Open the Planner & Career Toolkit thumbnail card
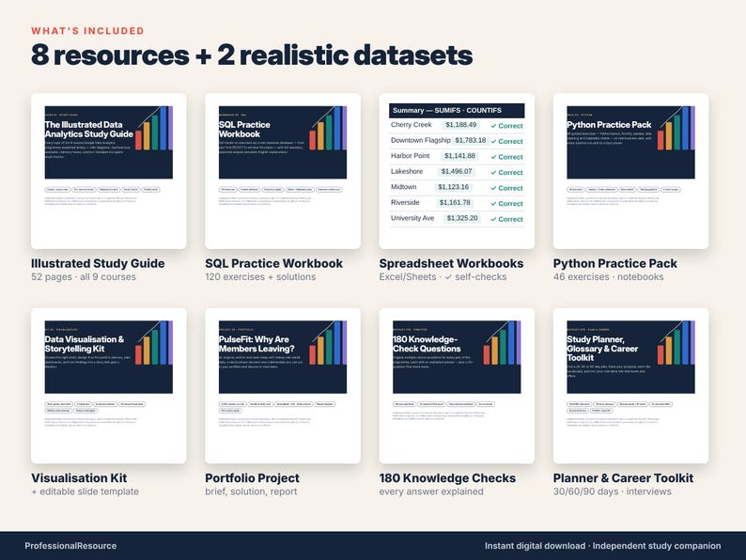This screenshot has width=746, height=560. coord(630,386)
